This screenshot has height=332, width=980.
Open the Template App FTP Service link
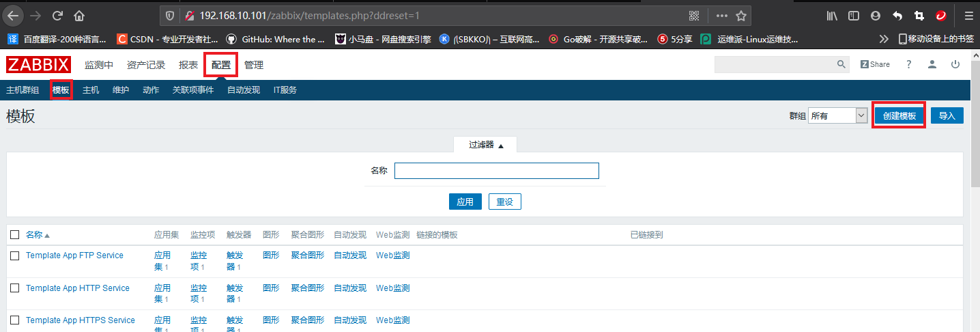[x=74, y=255]
